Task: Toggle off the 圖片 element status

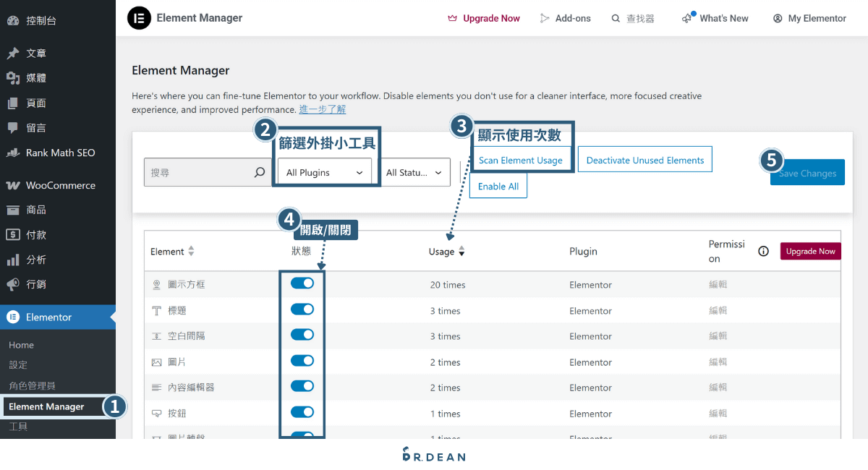Action: pyautogui.click(x=302, y=360)
